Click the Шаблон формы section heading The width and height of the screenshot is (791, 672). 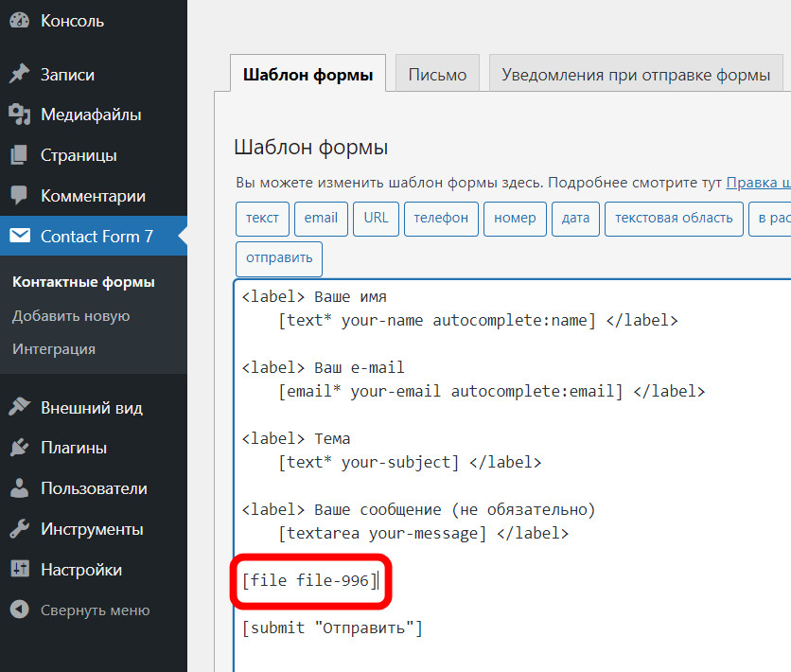tap(310, 148)
